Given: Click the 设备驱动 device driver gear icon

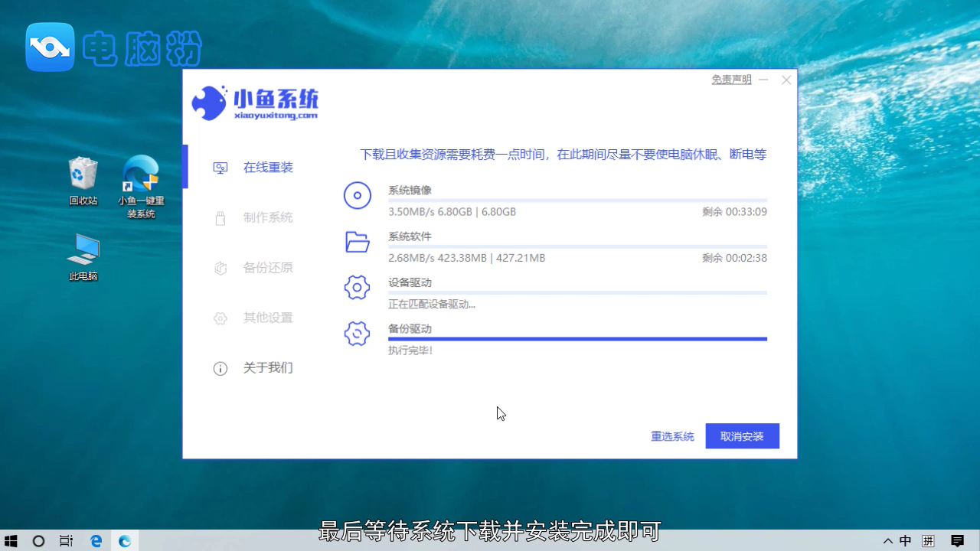Looking at the screenshot, I should click(357, 287).
